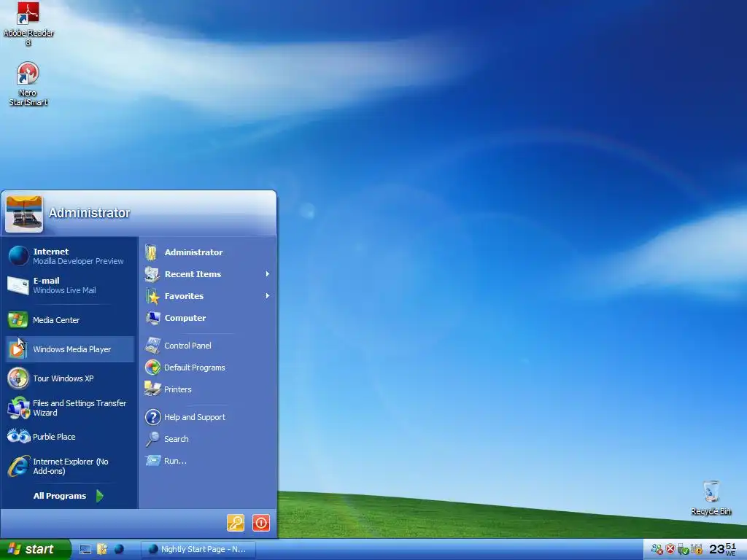747x560 pixels.
Task: Open the Run... dialog
Action: (208, 461)
